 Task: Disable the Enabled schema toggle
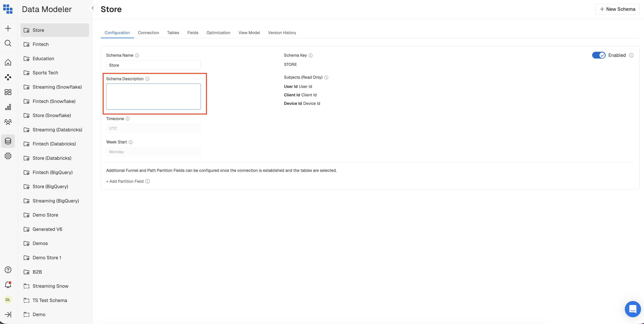coord(599,55)
